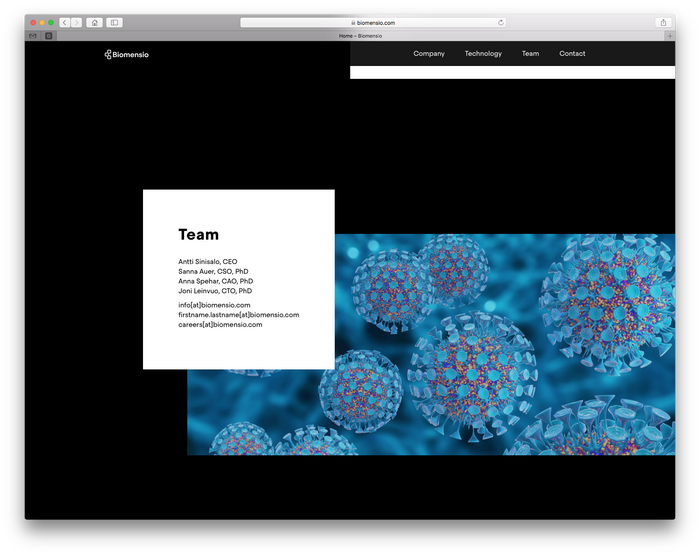Open the Company menu item
The image size is (700, 555).
[429, 54]
